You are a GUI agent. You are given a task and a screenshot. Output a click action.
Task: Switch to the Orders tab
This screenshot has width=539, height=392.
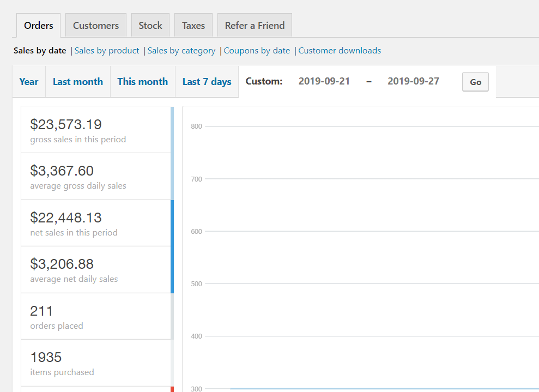(x=39, y=26)
